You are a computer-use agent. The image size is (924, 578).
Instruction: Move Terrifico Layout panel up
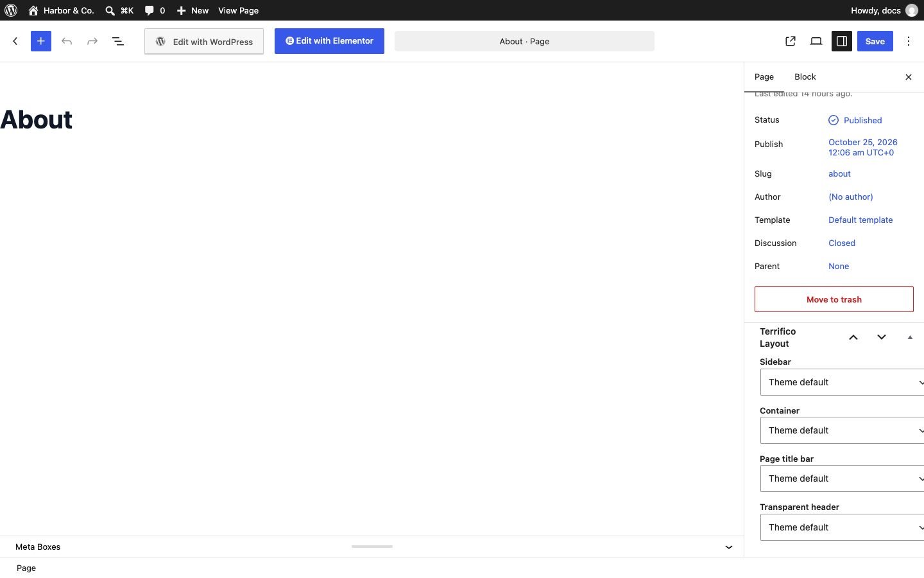coord(853,337)
